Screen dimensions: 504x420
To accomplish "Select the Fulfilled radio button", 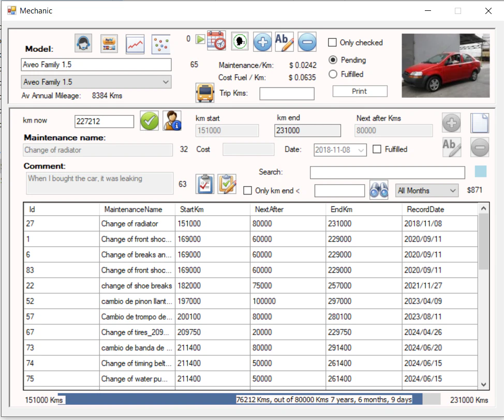I will coord(333,74).
